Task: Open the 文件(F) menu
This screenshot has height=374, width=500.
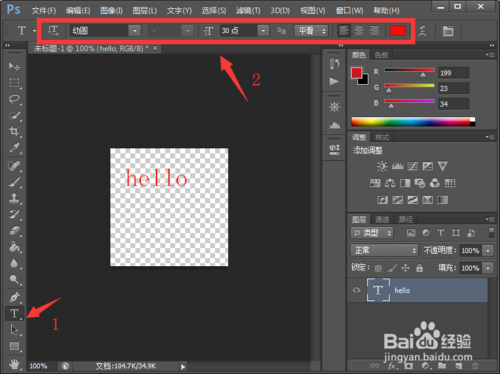Action: [x=44, y=11]
